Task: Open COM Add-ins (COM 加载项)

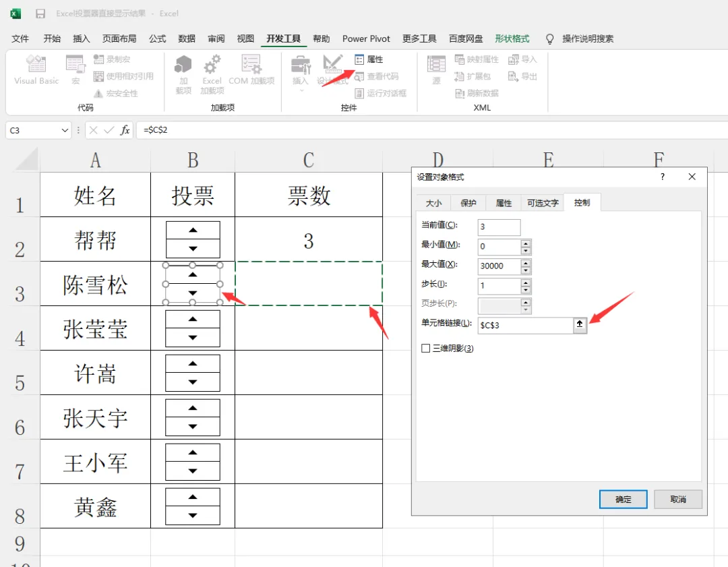Action: point(251,70)
